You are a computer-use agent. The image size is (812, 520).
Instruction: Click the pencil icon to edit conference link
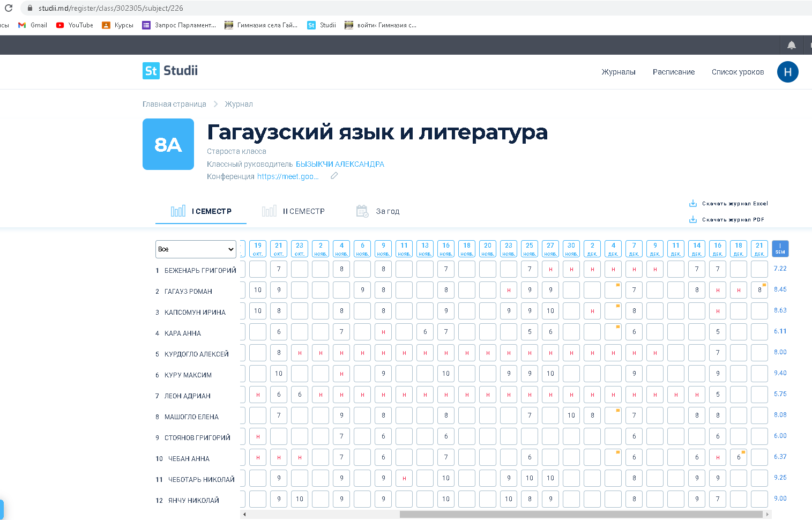pos(334,176)
